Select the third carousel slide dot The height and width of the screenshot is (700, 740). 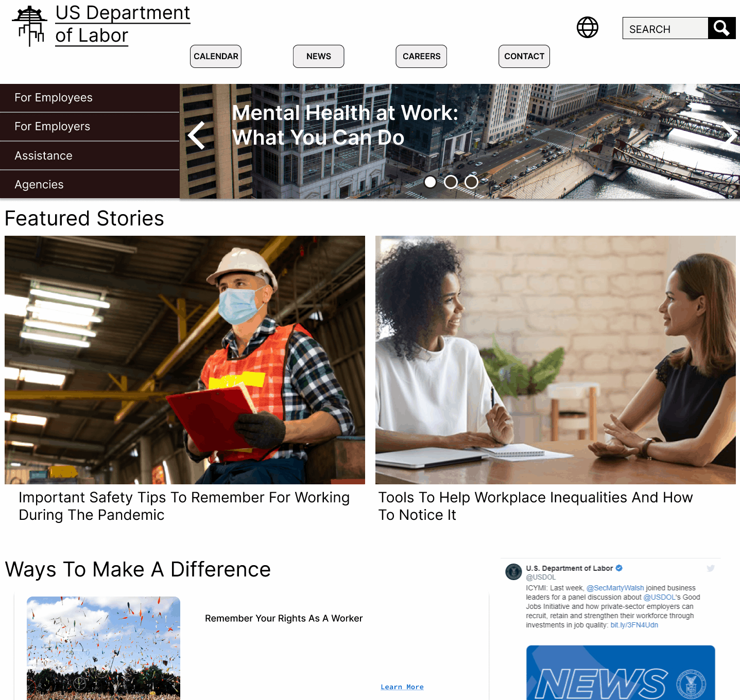(x=471, y=182)
